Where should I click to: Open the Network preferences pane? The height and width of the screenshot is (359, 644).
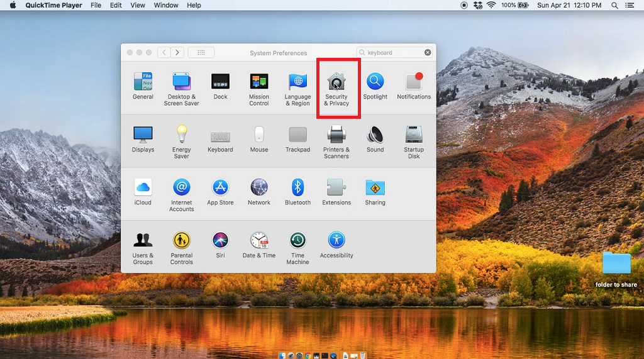(258, 191)
